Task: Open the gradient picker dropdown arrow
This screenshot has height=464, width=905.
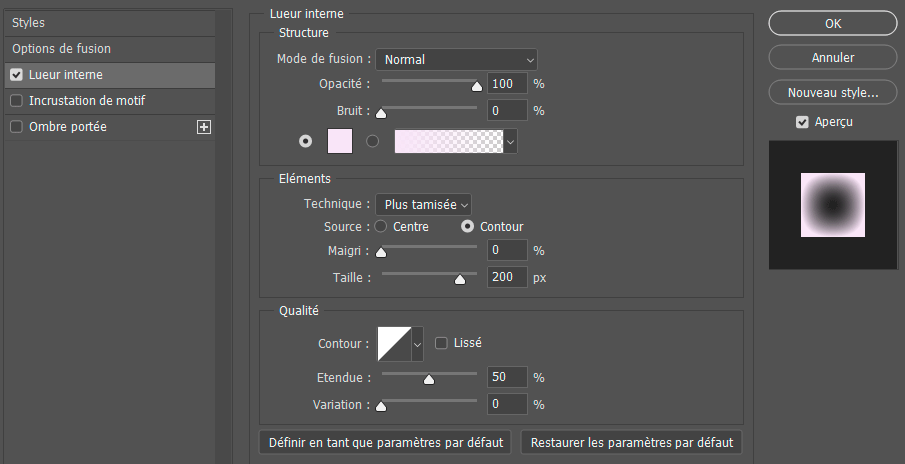Action: pos(511,142)
